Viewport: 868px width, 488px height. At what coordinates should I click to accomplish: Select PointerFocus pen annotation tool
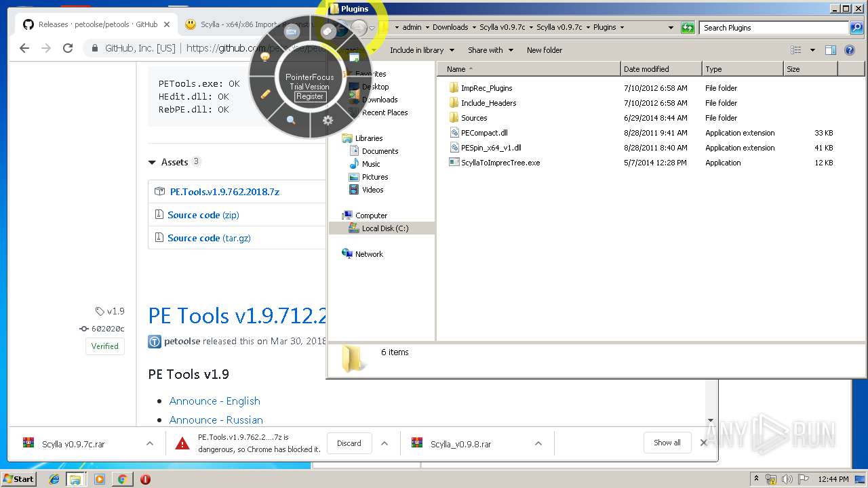coord(266,94)
